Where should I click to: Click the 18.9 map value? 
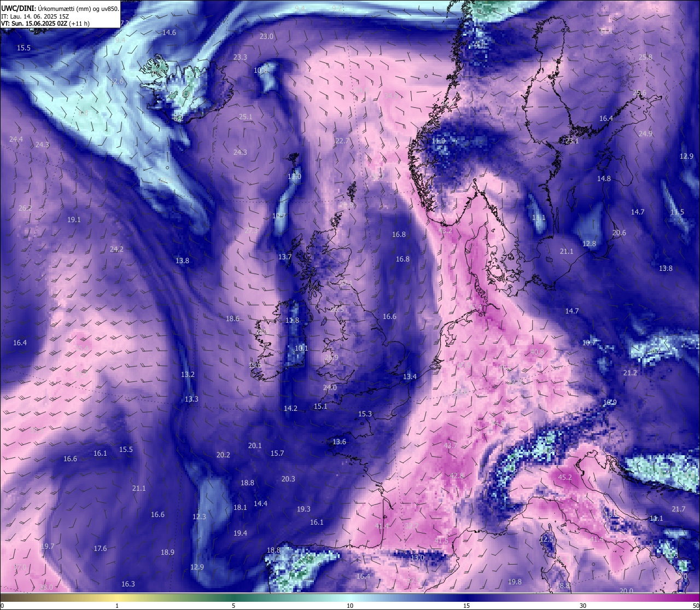pyautogui.click(x=167, y=553)
